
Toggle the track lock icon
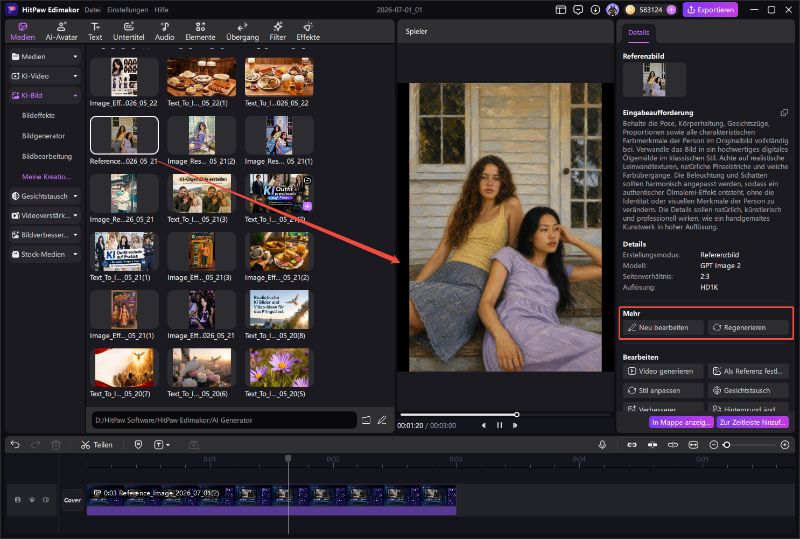coord(18,500)
